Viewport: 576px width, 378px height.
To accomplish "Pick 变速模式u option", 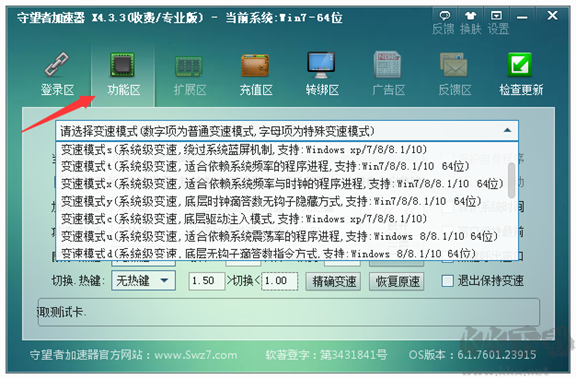I will pos(282,236).
